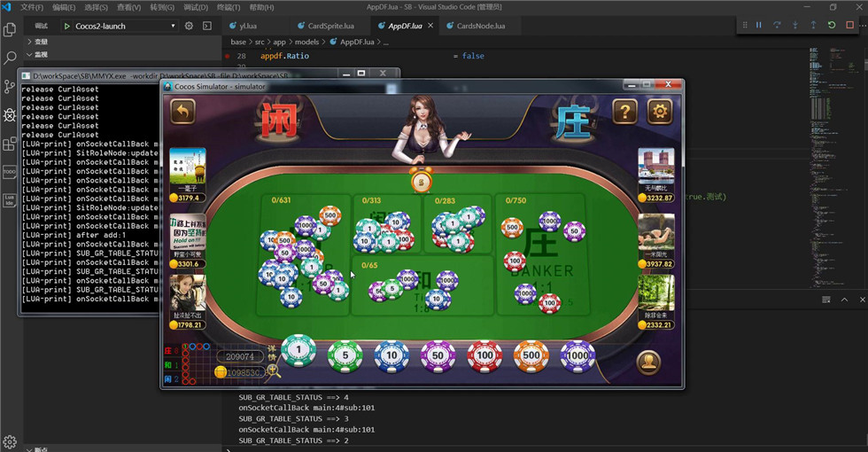Click the green Restart debug icon
Image resolution: width=868 pixels, height=452 pixels.
click(x=832, y=25)
